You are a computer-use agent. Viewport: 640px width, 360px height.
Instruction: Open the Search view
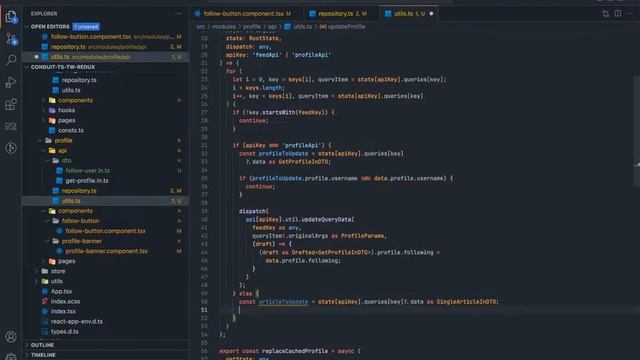(x=11, y=60)
